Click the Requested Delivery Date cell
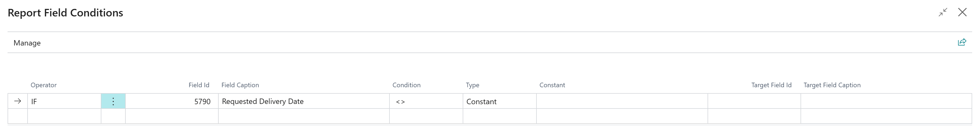The height and width of the screenshot is (126, 980). (x=303, y=101)
